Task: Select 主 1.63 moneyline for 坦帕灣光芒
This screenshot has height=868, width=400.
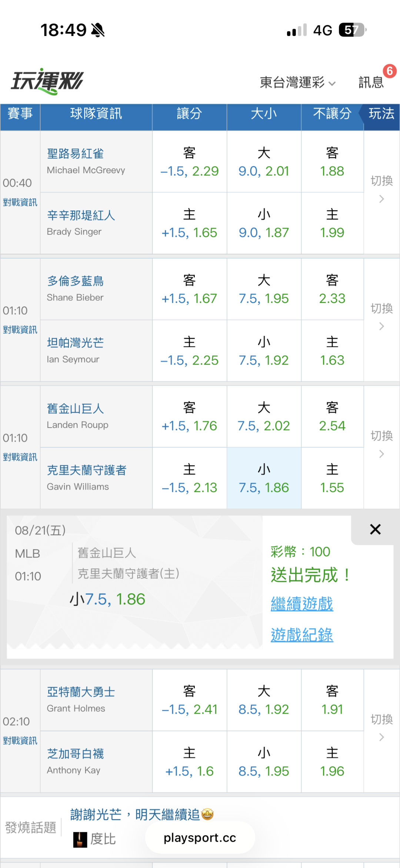Action: click(x=332, y=351)
